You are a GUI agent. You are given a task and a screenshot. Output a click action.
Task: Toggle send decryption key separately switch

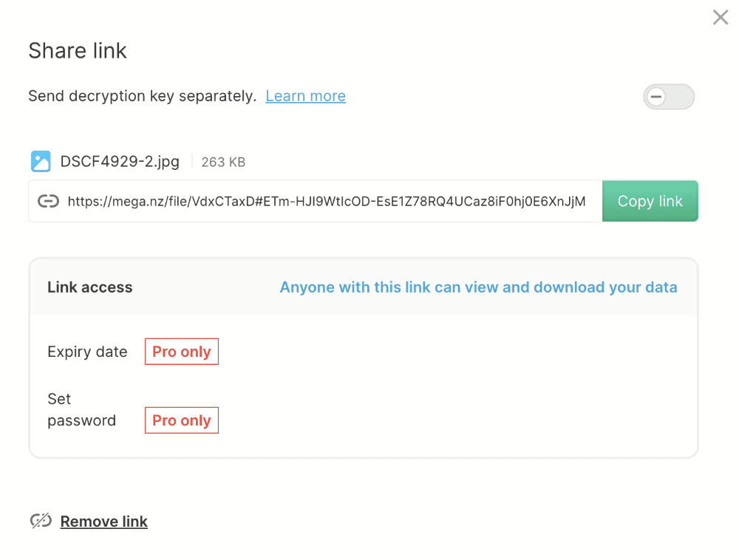[668, 97]
